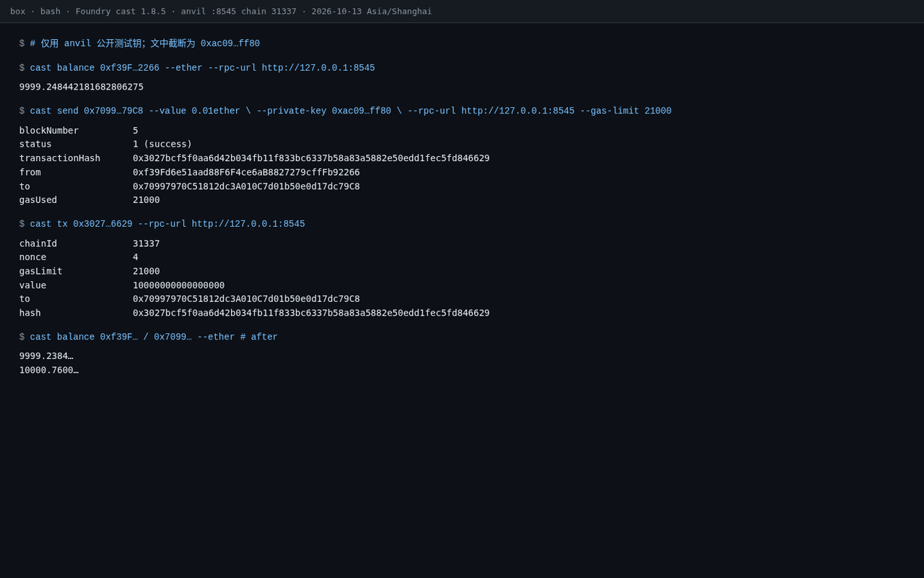924x578 pixels.
Task: Click the comment line mentioning anvil 公开测试钥
Action: 145,43
